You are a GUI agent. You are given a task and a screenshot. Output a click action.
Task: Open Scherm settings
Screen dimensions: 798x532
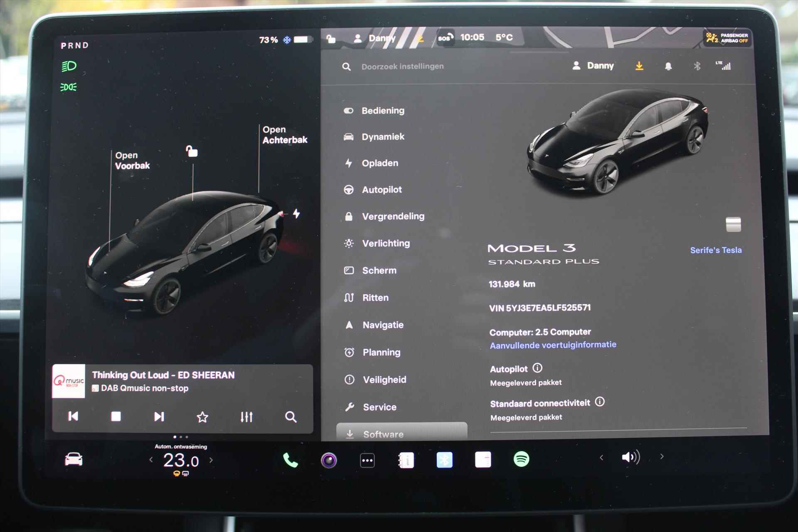pyautogui.click(x=370, y=271)
